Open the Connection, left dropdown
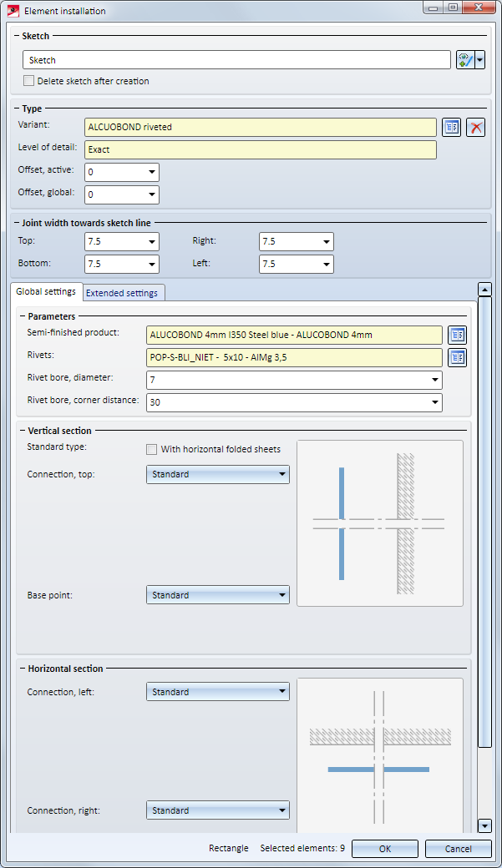 pos(217,692)
